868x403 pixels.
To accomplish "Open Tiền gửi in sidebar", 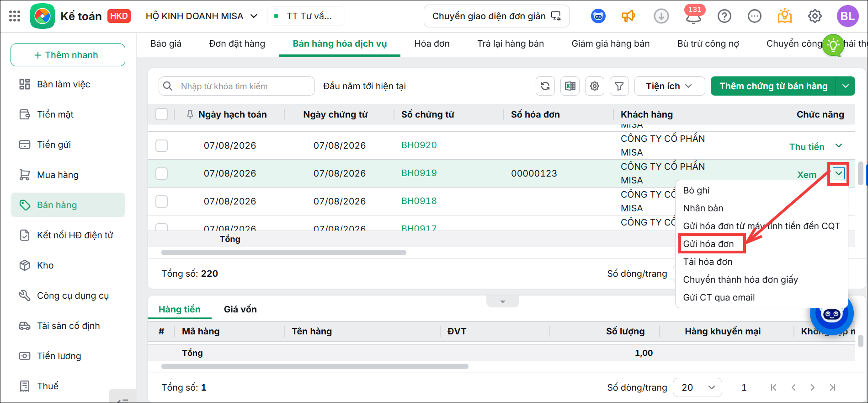I will pyautogui.click(x=68, y=145).
